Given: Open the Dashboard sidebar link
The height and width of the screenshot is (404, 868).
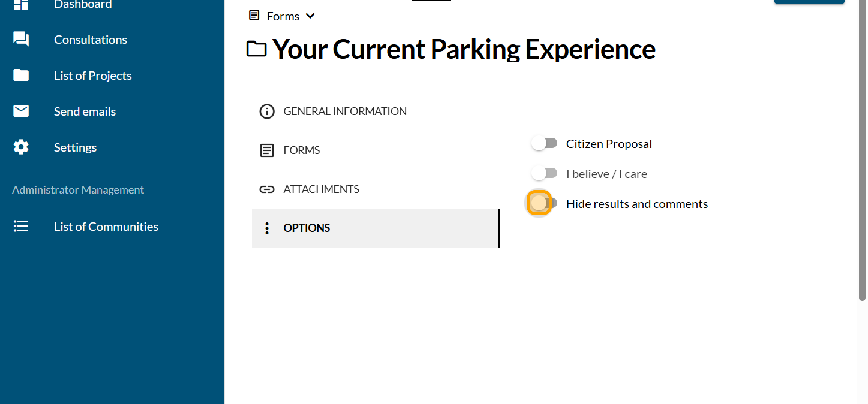Looking at the screenshot, I should (x=83, y=5).
